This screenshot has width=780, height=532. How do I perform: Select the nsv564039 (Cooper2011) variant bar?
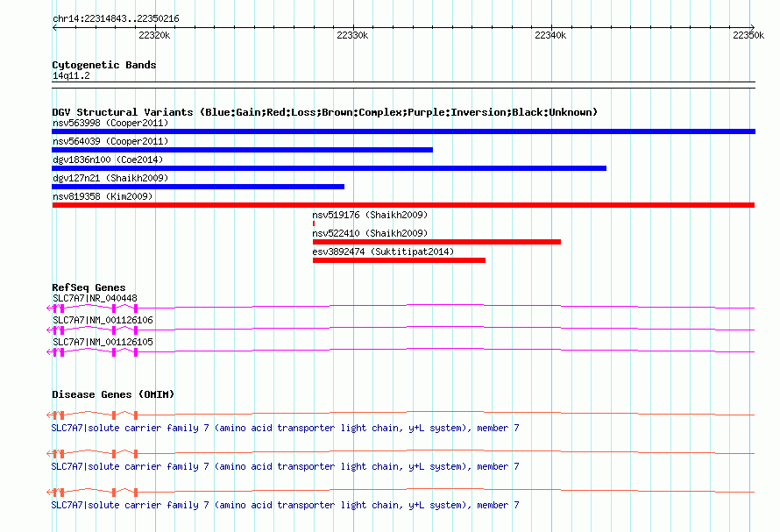tap(242, 150)
